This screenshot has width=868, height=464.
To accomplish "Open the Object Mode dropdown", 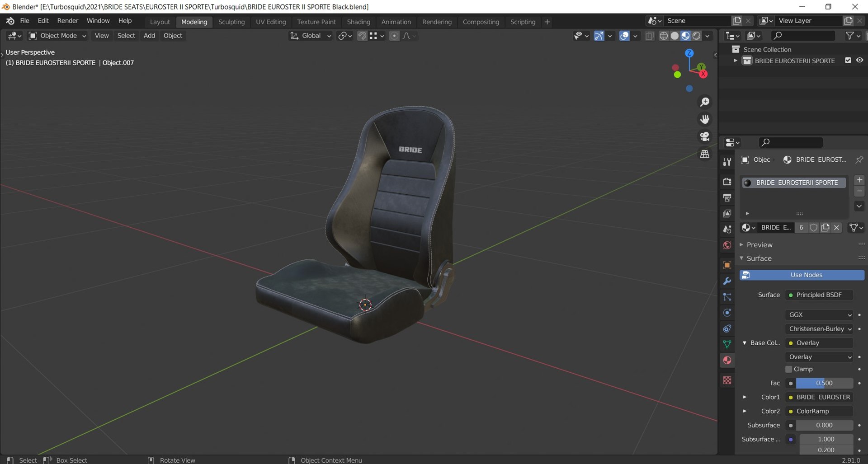I will 57,36.
